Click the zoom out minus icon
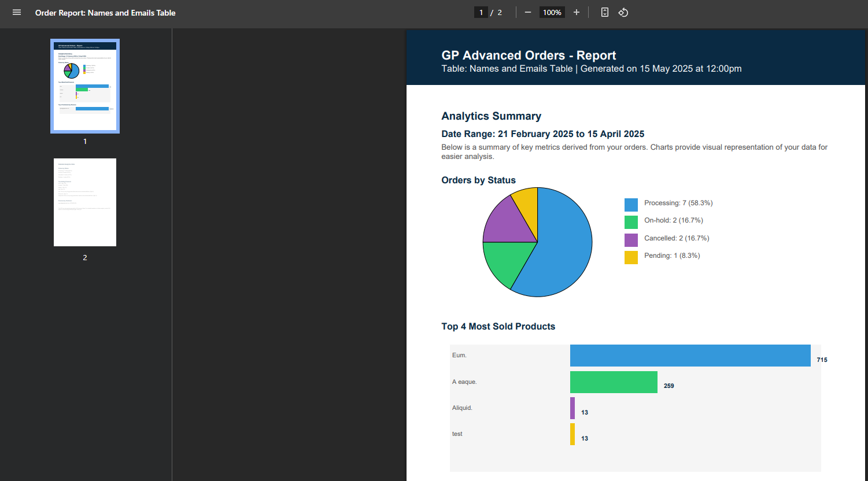Image resolution: width=868 pixels, height=481 pixels. click(528, 12)
